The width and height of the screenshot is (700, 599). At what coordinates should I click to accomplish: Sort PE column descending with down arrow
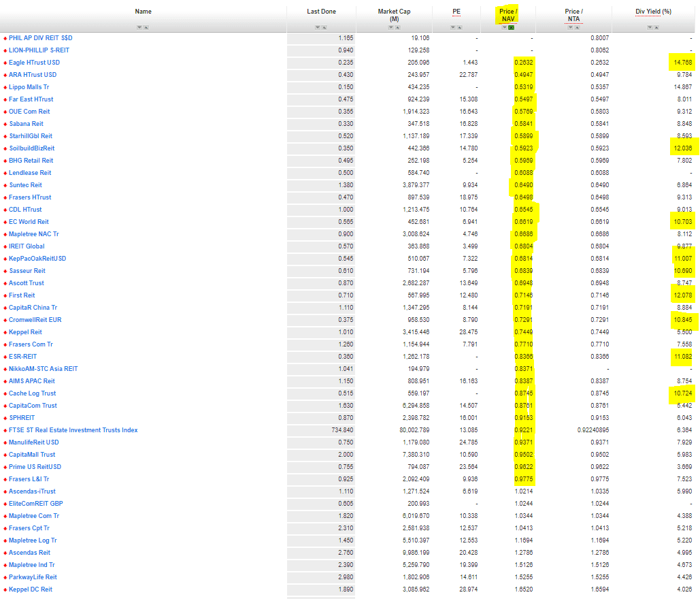[452, 27]
